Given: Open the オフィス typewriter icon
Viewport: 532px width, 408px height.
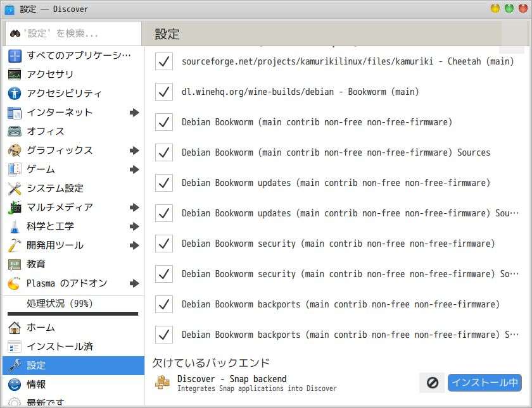Looking at the screenshot, I should pos(14,131).
